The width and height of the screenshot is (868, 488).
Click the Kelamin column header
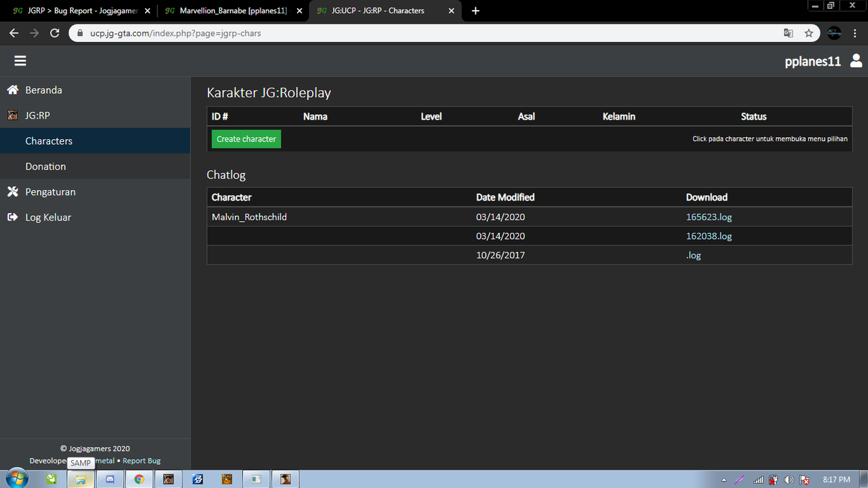[619, 117]
